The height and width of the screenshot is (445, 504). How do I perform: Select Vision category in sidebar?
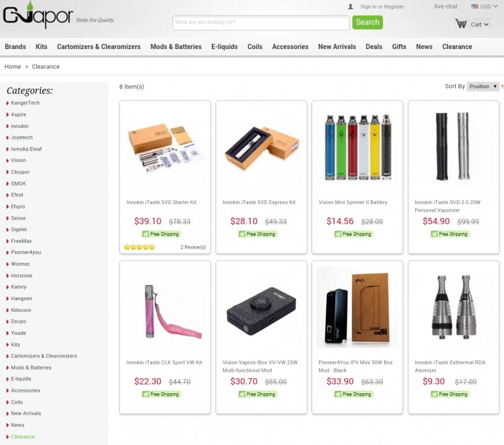(x=18, y=160)
